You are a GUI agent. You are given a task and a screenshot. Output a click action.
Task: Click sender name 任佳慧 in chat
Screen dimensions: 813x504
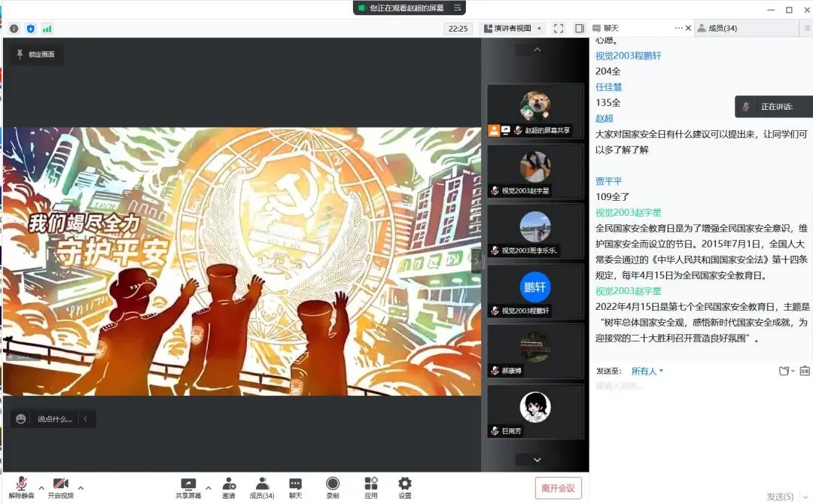click(608, 87)
